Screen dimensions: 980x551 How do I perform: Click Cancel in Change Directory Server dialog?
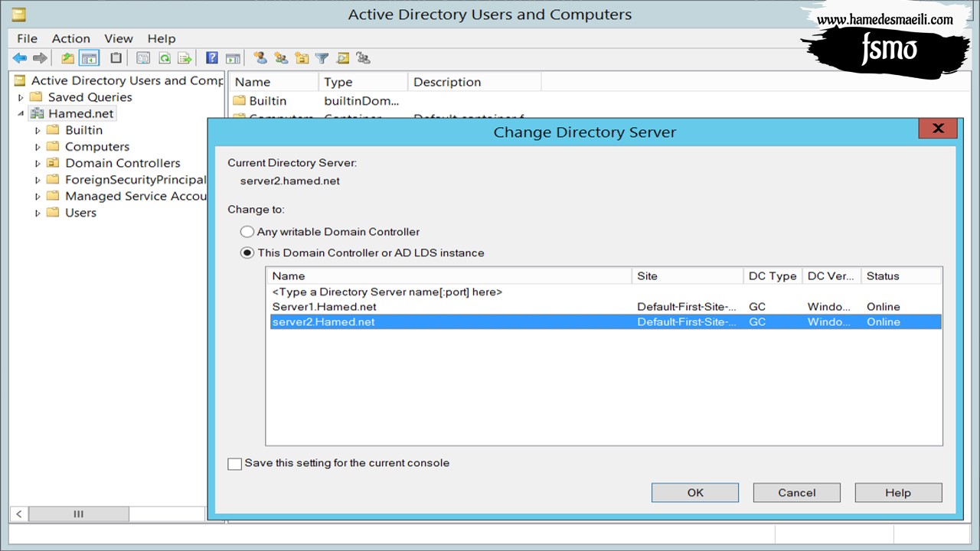(x=797, y=493)
